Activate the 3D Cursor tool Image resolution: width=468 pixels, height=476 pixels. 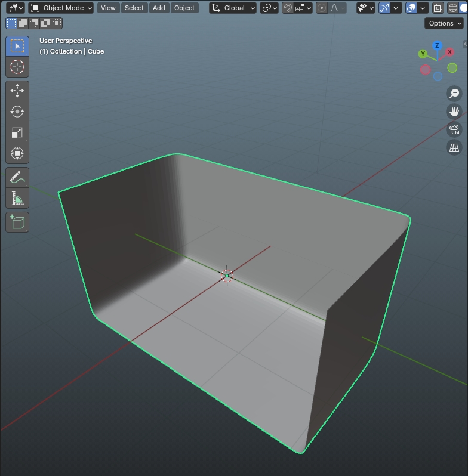click(x=17, y=67)
